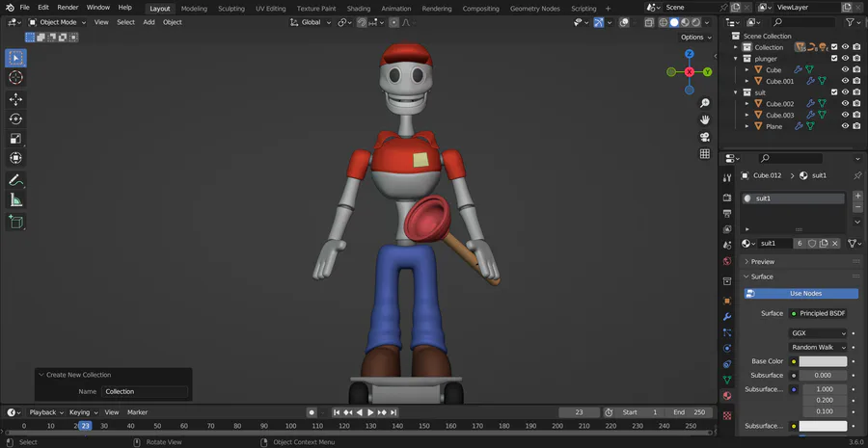Open the Render menu
This screenshot has height=448, width=868.
click(68, 8)
